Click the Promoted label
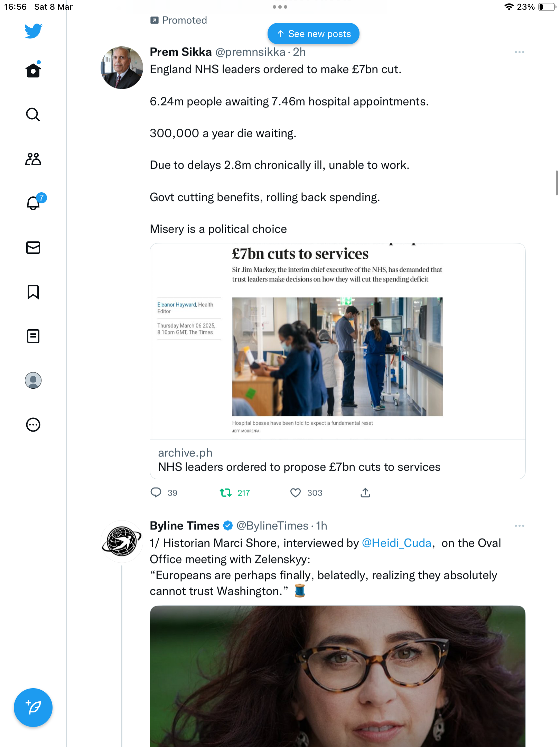The height and width of the screenshot is (747, 560). pyautogui.click(x=179, y=20)
